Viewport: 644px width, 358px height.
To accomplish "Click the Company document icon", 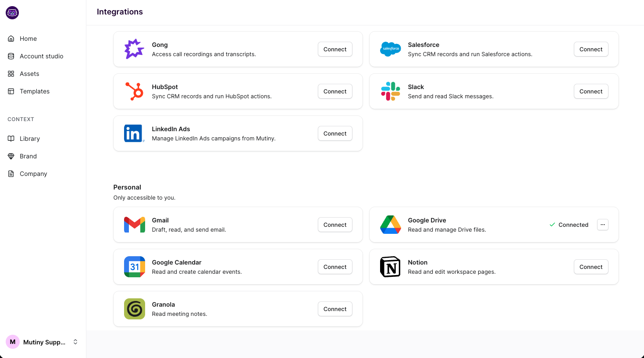I will pos(11,174).
